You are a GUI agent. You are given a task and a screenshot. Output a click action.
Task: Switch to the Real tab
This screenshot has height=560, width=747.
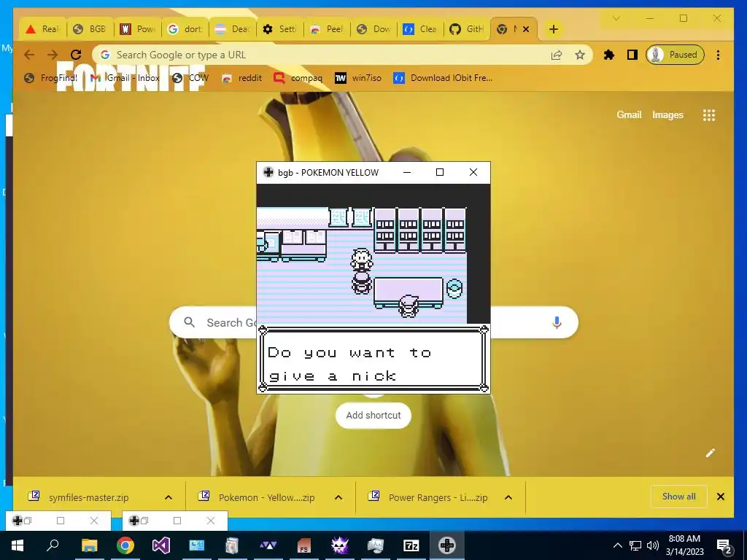pos(43,29)
